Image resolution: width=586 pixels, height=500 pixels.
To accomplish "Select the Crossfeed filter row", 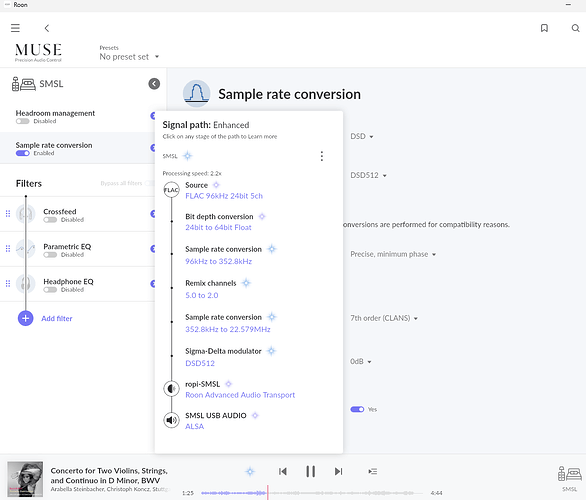I will tap(78, 214).
